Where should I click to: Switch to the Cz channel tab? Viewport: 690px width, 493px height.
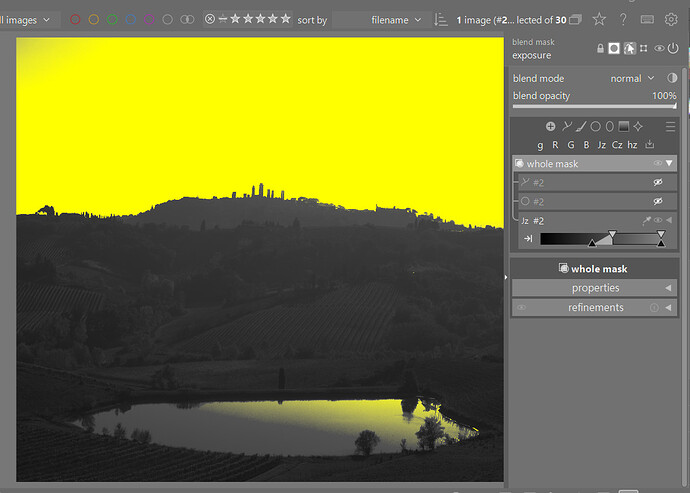click(x=617, y=145)
